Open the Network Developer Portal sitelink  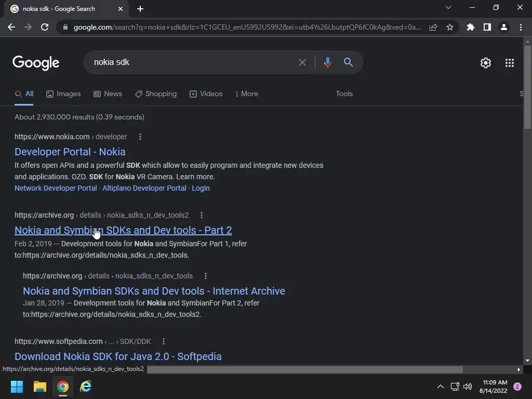(56, 188)
